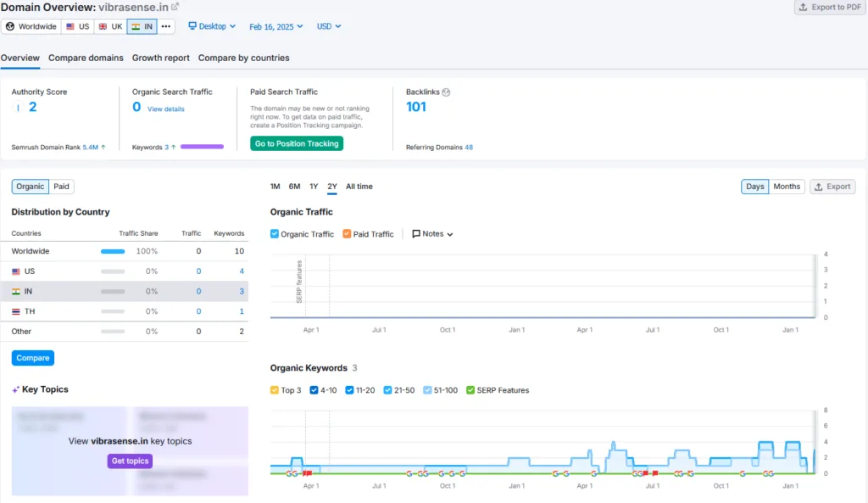
Task: Select 6M time range
Action: pos(294,187)
